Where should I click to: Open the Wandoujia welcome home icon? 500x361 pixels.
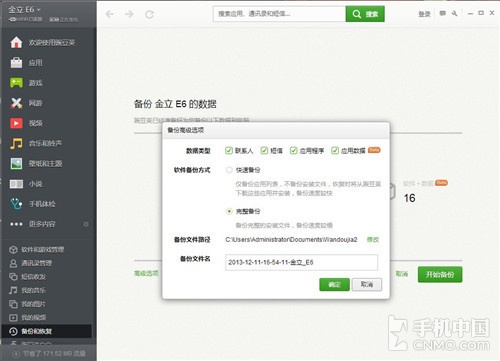16,42
